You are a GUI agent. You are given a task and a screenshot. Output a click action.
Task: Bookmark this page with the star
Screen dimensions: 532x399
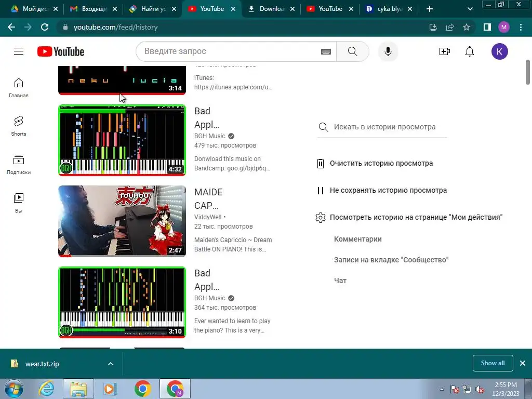coord(467,27)
